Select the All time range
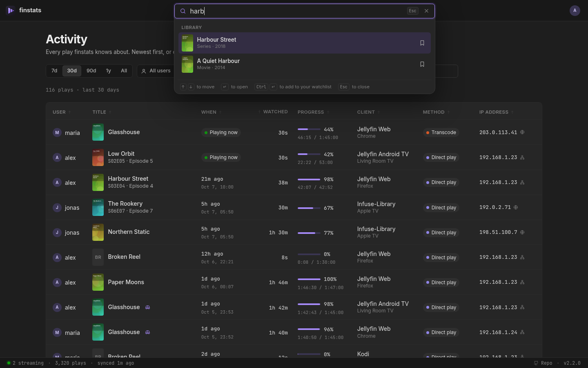This screenshot has width=588, height=368. [124, 71]
